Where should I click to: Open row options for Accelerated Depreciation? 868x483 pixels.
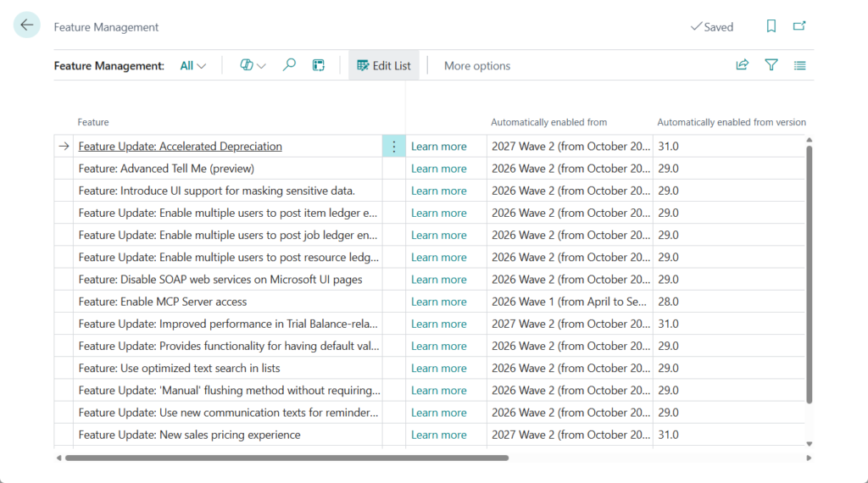click(393, 147)
